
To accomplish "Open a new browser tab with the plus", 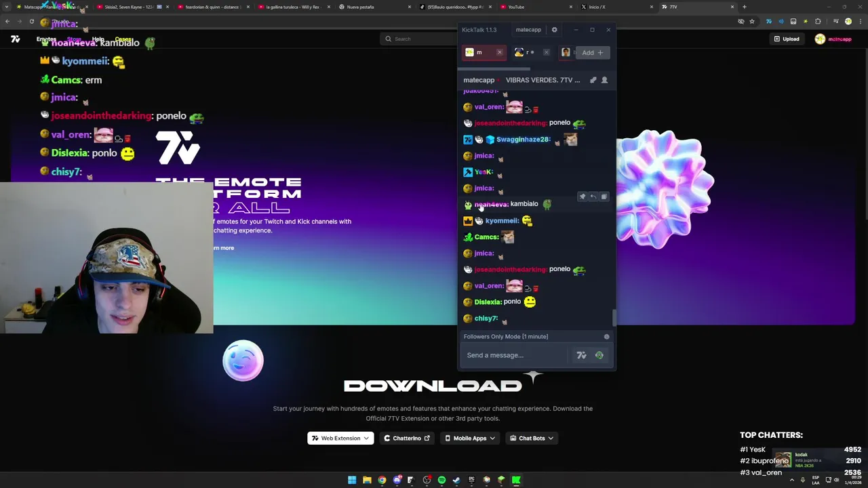I will pos(744,7).
